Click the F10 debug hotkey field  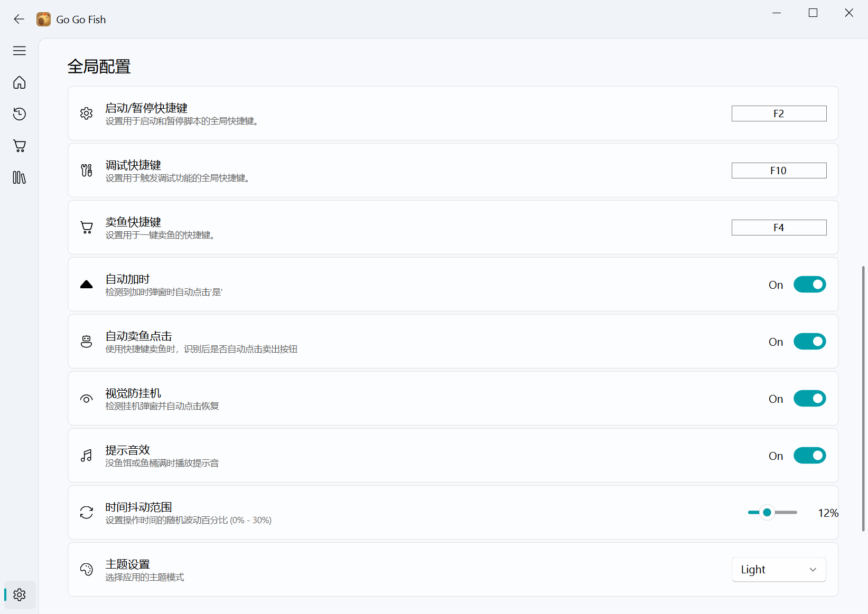coord(779,171)
